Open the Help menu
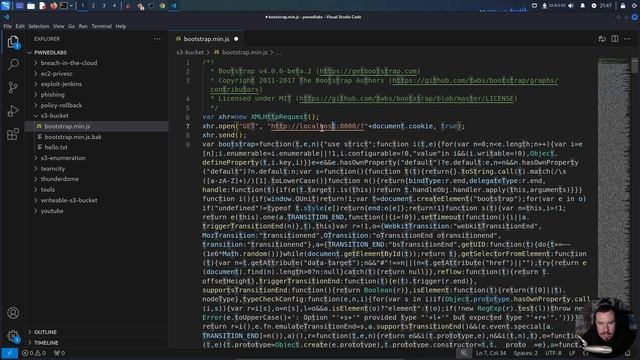The width and height of the screenshot is (640, 360). (120, 26)
